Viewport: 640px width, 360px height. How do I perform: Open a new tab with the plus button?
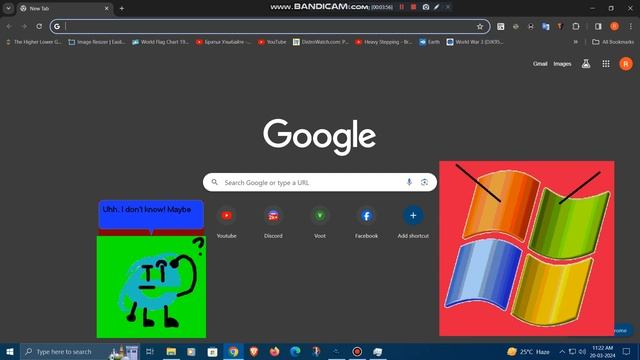[122, 8]
